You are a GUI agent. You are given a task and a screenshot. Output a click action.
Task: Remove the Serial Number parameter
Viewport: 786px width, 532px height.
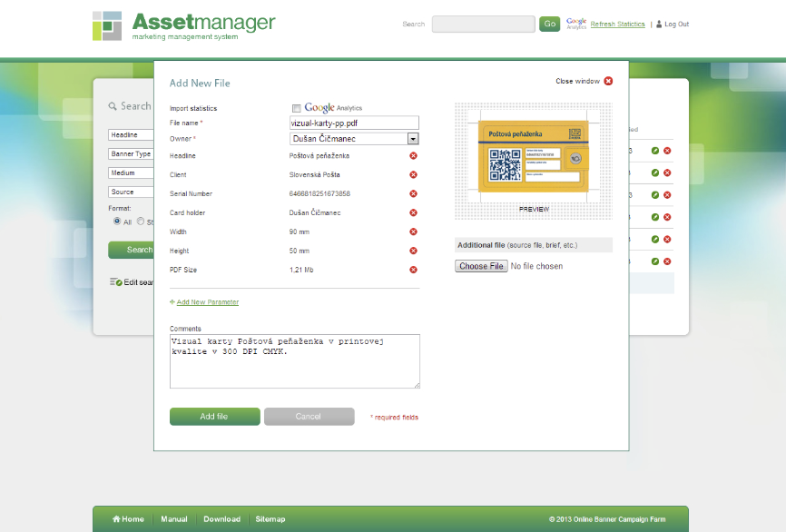tap(414, 193)
